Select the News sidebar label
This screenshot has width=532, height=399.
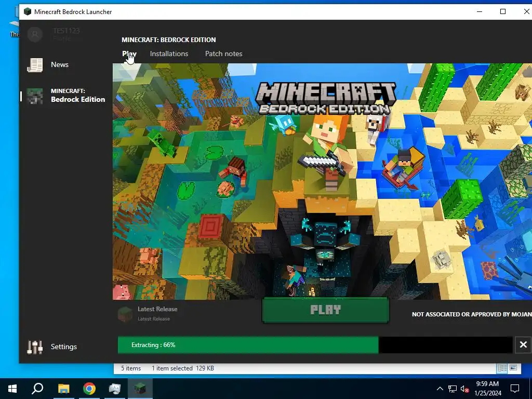(x=60, y=64)
